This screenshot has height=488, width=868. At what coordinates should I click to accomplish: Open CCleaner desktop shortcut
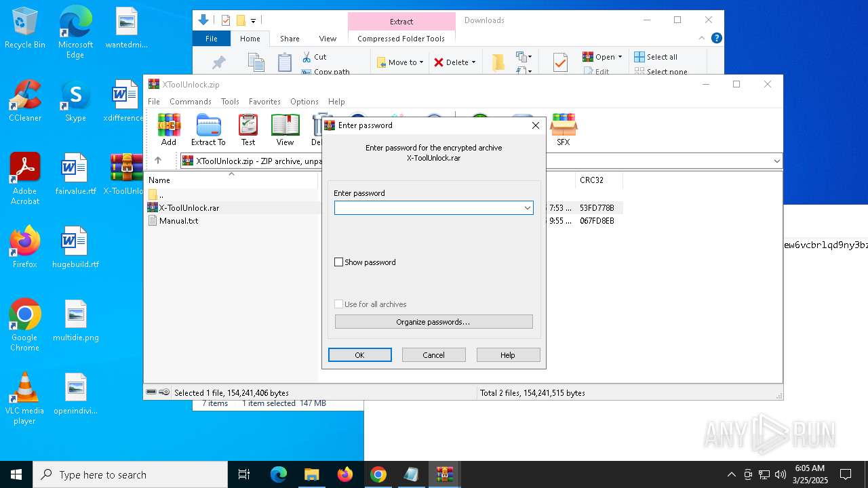25,100
